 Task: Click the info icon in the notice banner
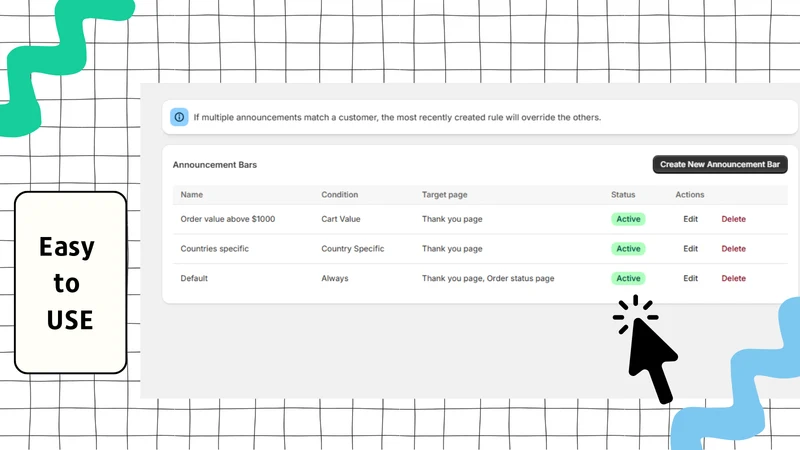[179, 117]
